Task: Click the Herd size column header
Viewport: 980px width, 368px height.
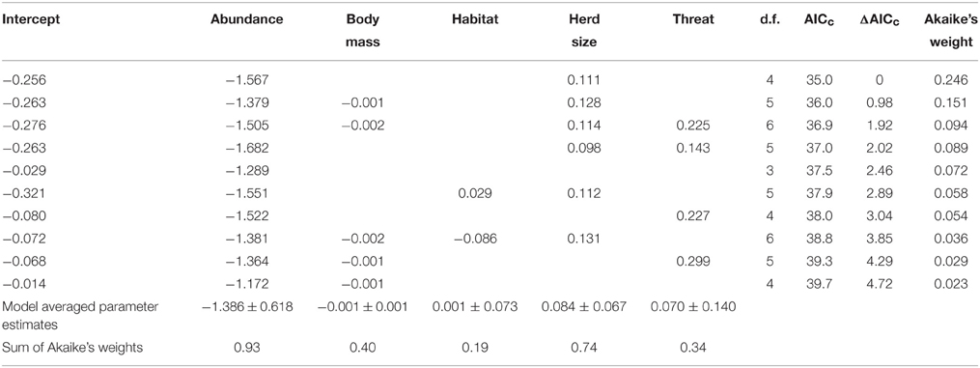Action: pos(584,31)
